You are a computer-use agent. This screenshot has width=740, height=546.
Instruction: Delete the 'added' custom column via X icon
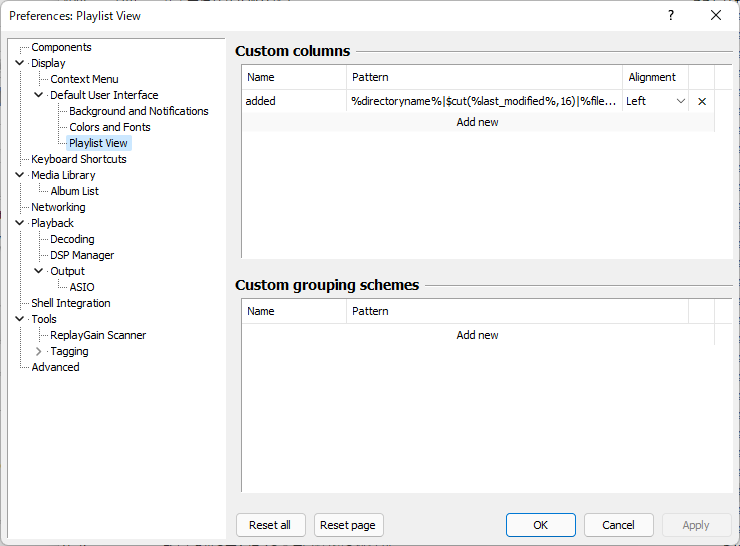pyautogui.click(x=701, y=101)
